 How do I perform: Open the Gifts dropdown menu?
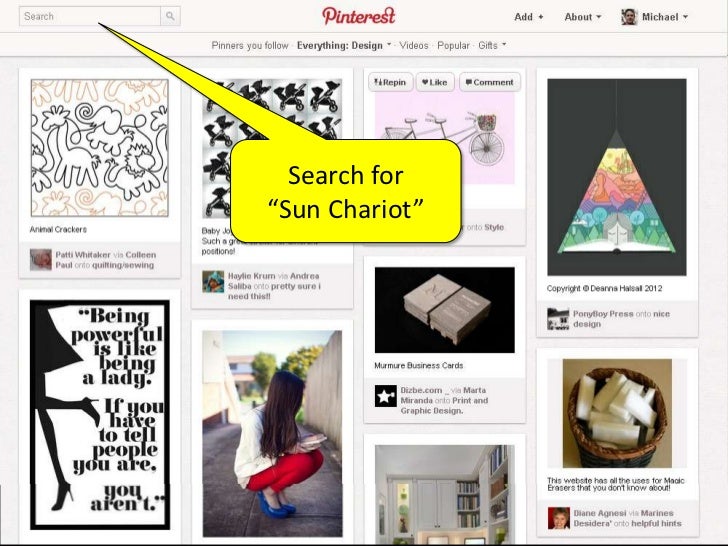(492, 46)
